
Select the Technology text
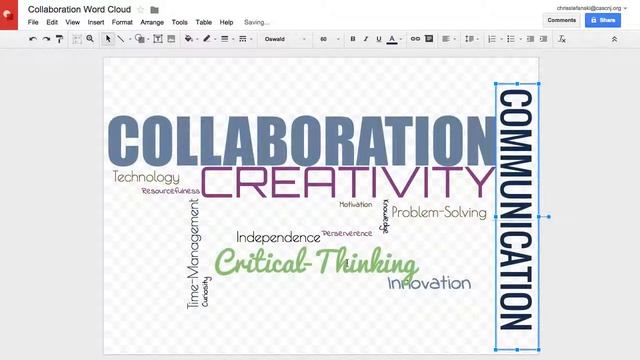pos(146,177)
